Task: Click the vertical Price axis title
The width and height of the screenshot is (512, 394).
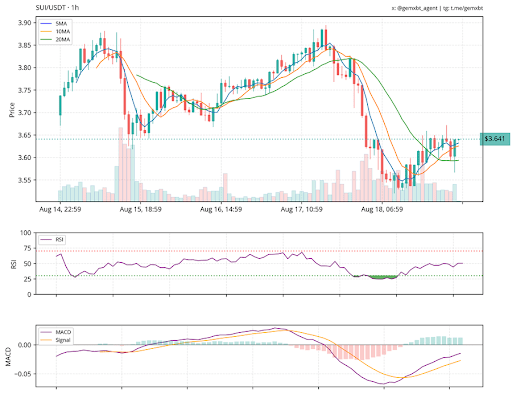Action: coord(12,110)
